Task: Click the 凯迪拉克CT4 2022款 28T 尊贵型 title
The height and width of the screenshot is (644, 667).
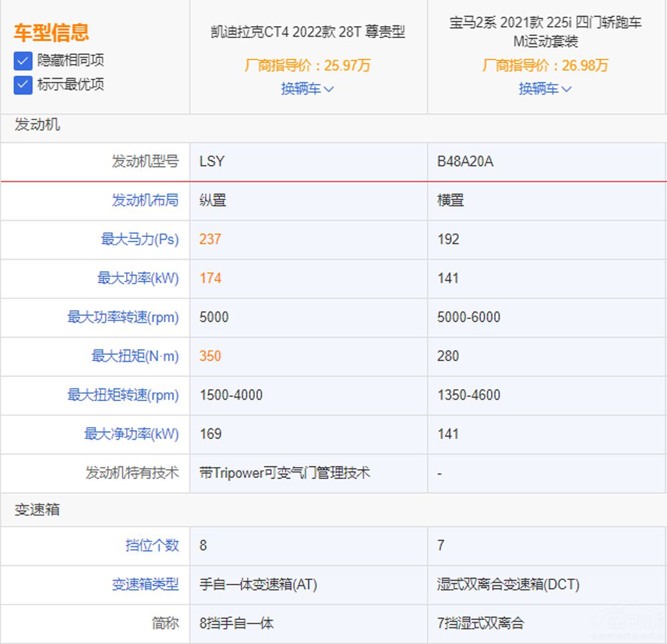Action: pos(307,32)
